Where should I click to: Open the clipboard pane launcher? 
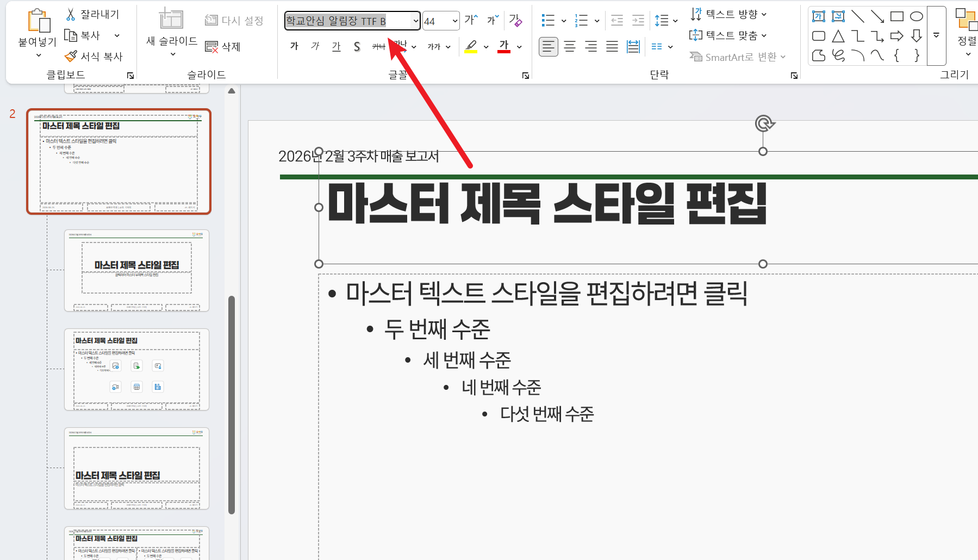pyautogui.click(x=130, y=76)
